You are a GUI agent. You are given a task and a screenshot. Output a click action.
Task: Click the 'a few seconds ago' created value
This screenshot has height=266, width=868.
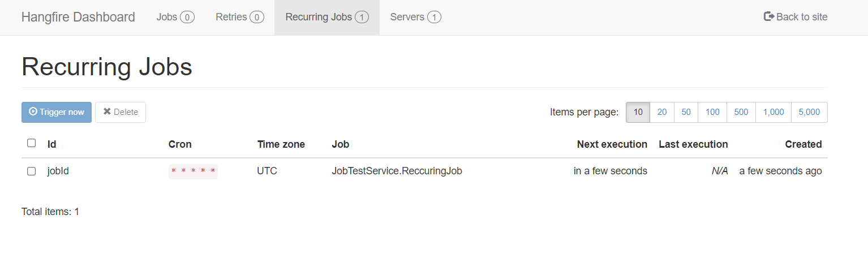(x=781, y=171)
